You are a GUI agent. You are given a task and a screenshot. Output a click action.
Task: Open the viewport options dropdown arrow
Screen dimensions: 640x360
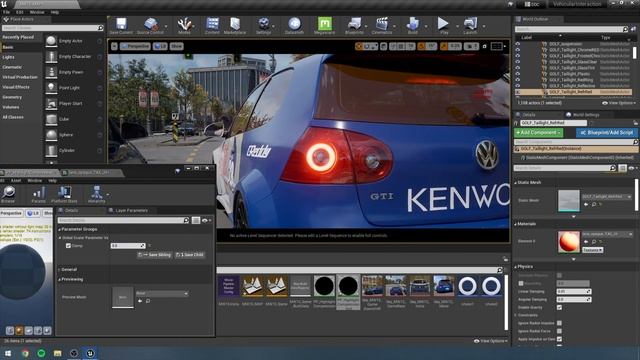point(114,47)
